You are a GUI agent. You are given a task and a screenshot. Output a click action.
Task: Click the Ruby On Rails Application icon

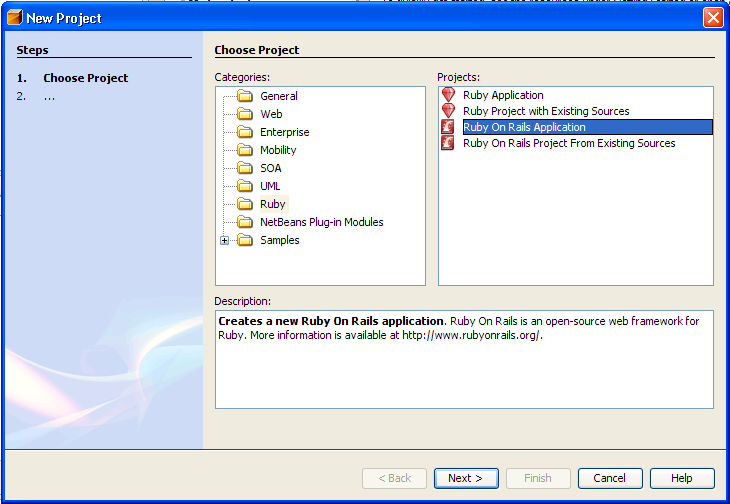(448, 127)
